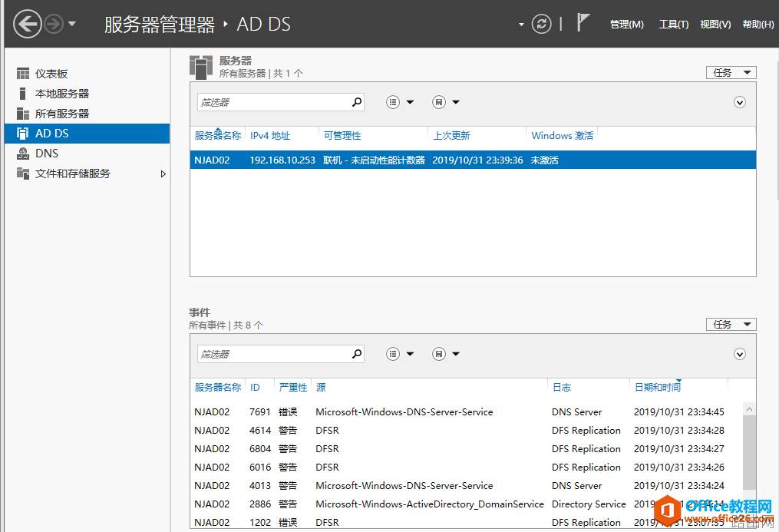Open the navigation history dropdown arrow
This screenshot has height=532, width=779.
pos(72,23)
